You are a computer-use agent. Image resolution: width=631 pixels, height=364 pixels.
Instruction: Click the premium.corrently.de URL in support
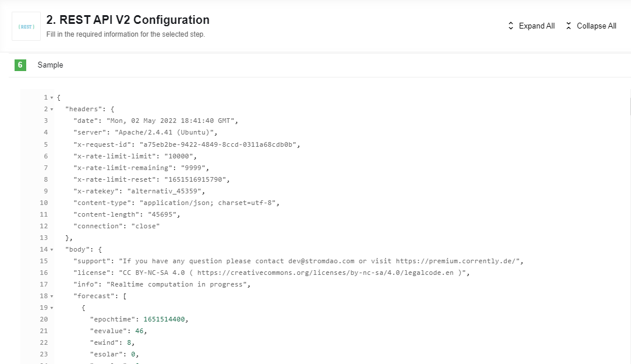click(457, 261)
